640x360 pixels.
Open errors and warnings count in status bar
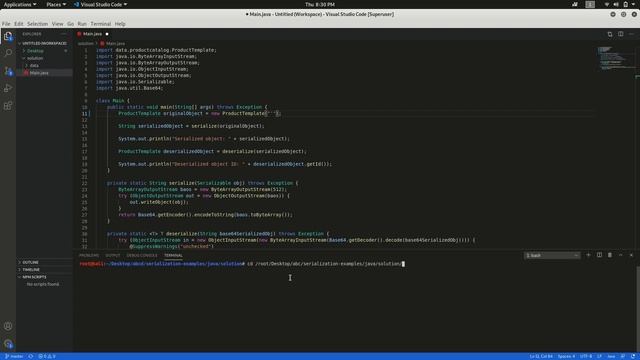47,356
